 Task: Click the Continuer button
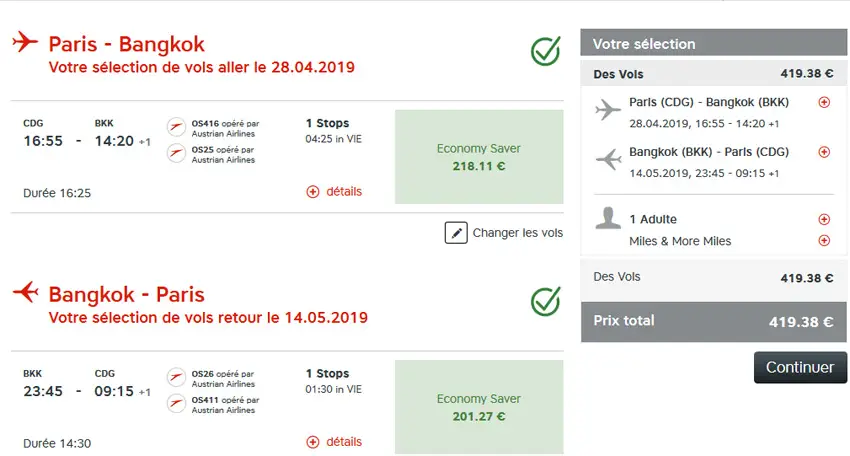[x=800, y=367]
